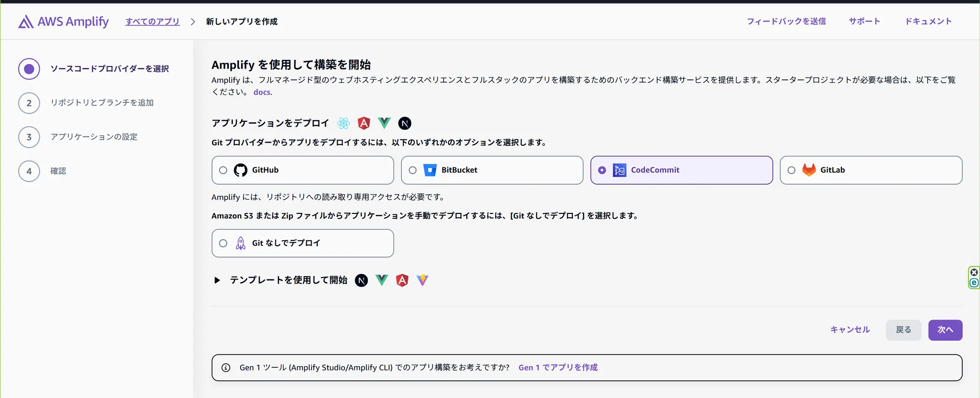
Task: Select the GitHub radio button
Action: pos(223,170)
